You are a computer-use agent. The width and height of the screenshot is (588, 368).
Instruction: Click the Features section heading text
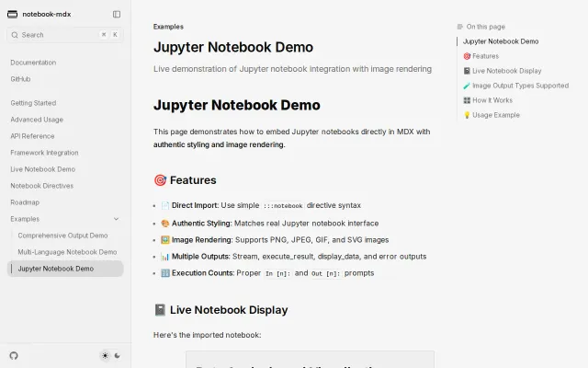(x=193, y=180)
